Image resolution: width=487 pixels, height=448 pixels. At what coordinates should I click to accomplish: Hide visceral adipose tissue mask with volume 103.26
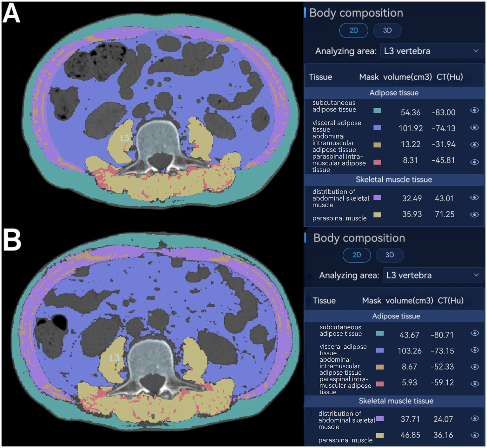click(475, 350)
